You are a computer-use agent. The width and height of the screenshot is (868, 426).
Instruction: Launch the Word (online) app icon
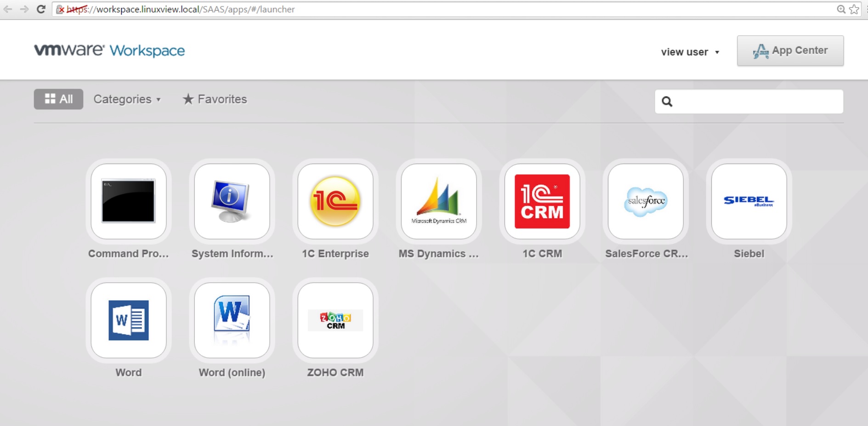tap(232, 320)
